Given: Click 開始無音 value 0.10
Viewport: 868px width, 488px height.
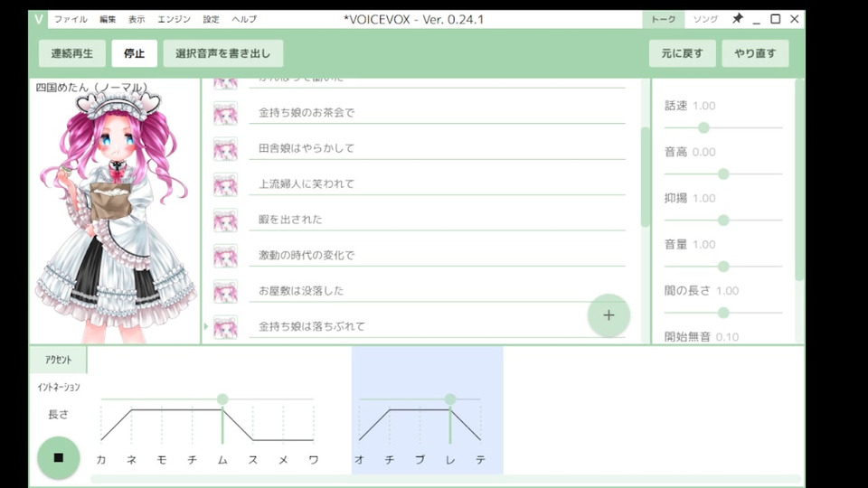Looking at the screenshot, I should [727, 337].
